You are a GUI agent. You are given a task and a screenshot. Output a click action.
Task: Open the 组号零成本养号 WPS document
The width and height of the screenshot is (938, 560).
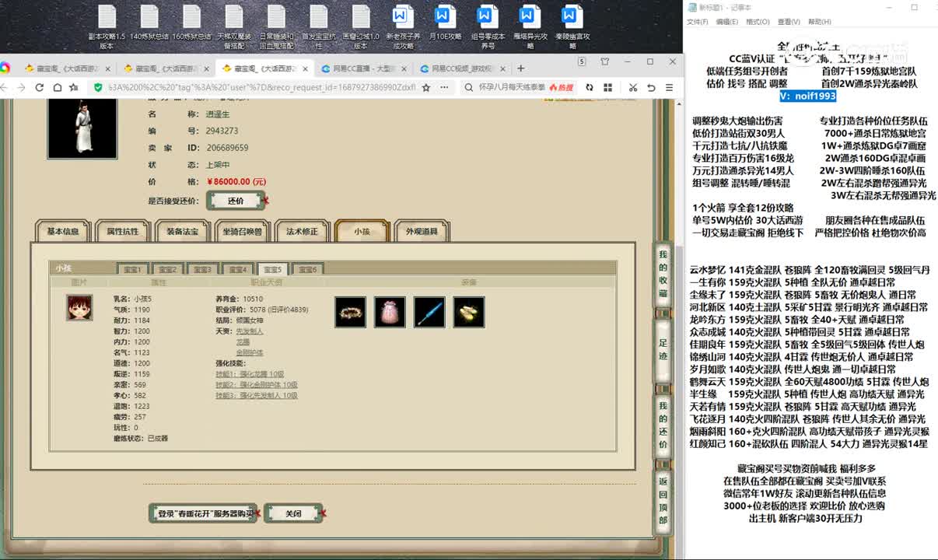(488, 26)
